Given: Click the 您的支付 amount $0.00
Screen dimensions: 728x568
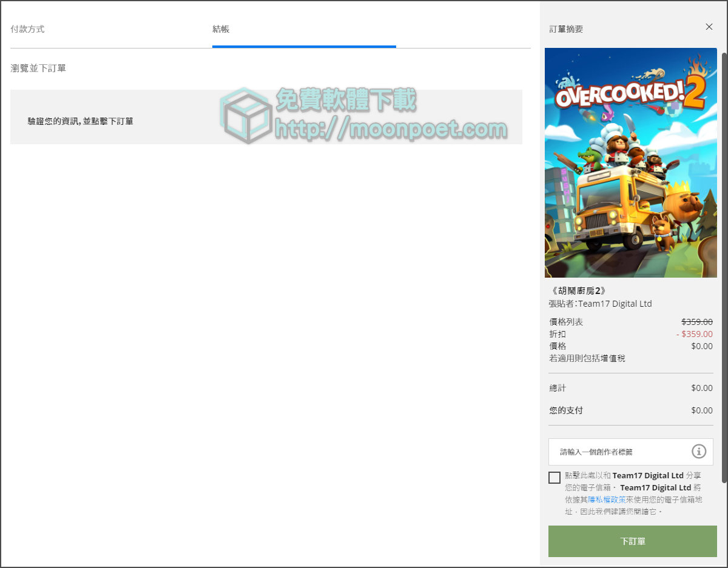Looking at the screenshot, I should click(x=701, y=410).
